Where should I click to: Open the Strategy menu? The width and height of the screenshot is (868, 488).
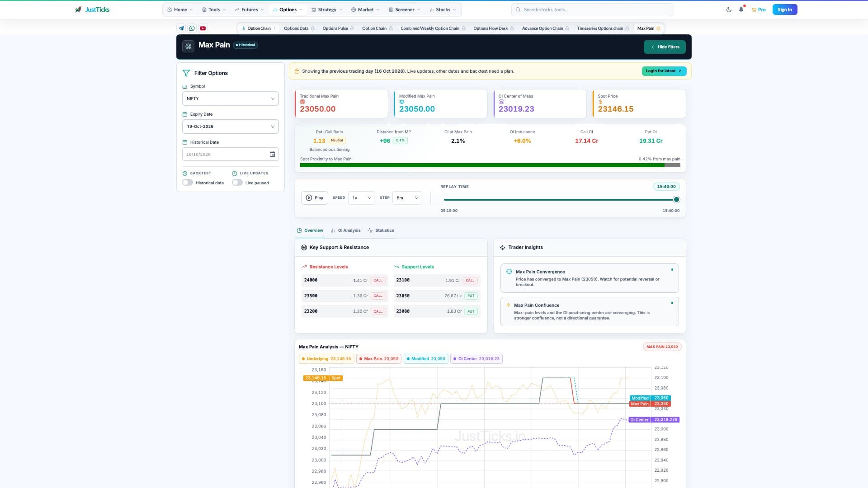pos(327,9)
